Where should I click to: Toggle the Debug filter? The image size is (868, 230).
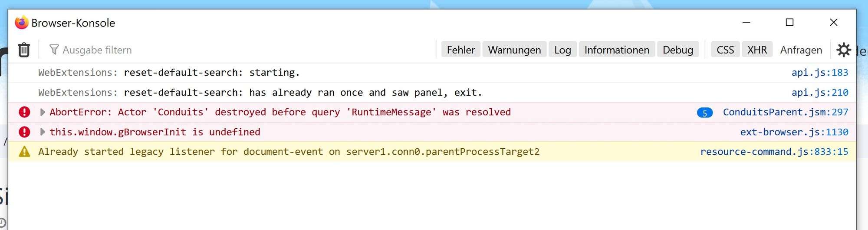[x=677, y=50]
